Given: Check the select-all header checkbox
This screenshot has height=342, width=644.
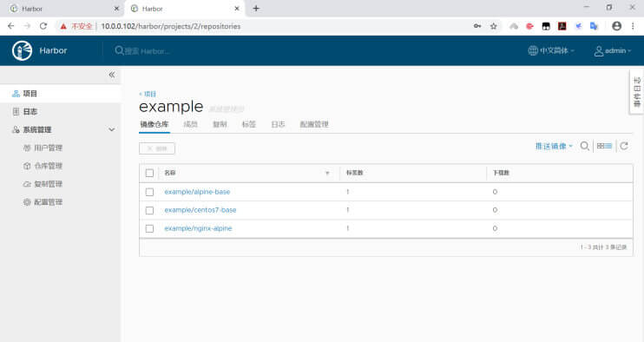Looking at the screenshot, I should coord(149,173).
